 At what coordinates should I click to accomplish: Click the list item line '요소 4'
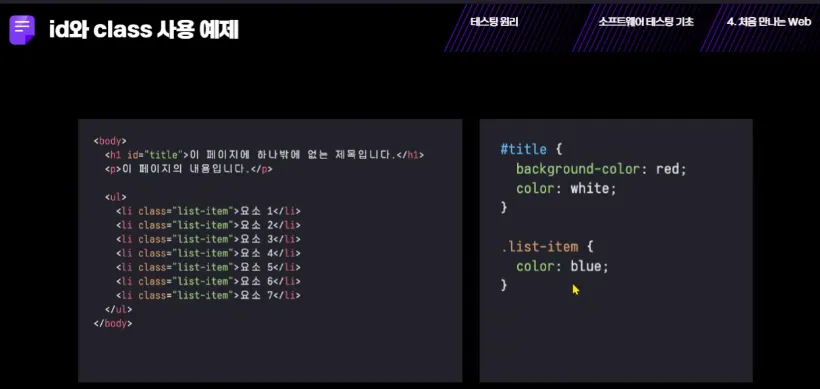(209, 253)
